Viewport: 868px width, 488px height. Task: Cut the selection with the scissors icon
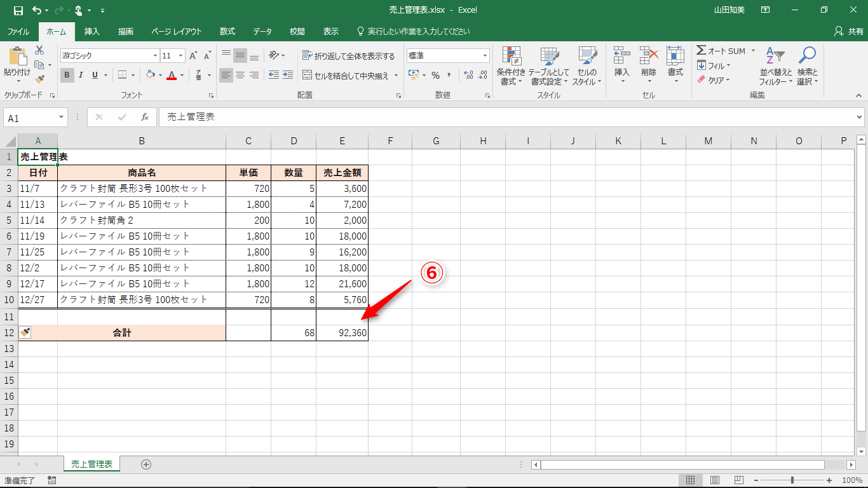pos(39,50)
